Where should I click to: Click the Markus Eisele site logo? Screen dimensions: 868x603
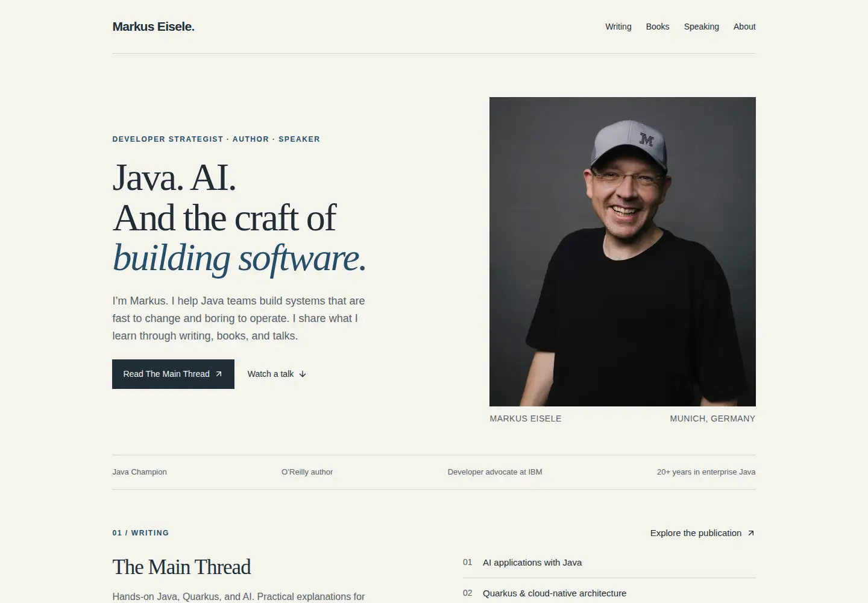pyautogui.click(x=153, y=27)
